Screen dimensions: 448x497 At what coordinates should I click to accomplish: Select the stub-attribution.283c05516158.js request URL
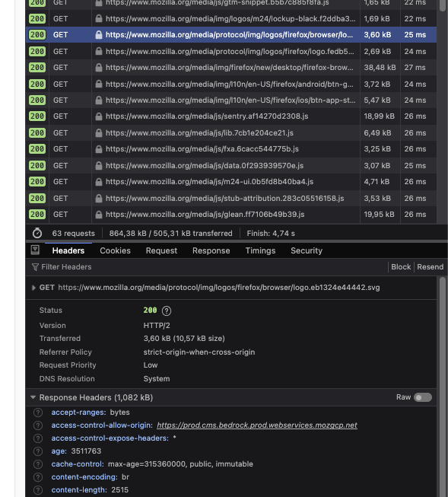224,199
